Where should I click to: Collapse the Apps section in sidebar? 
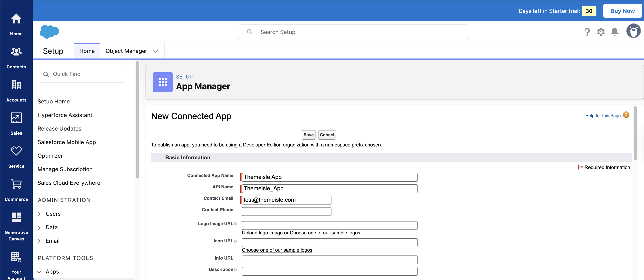[x=39, y=272]
